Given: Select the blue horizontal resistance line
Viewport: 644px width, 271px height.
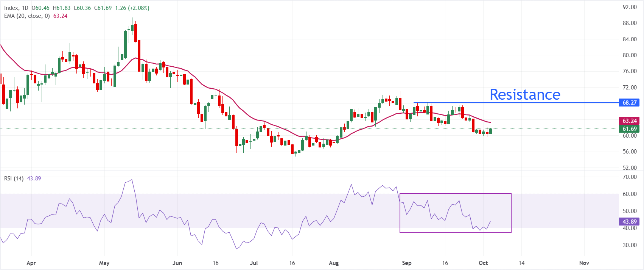Looking at the screenshot, I should [x=516, y=102].
